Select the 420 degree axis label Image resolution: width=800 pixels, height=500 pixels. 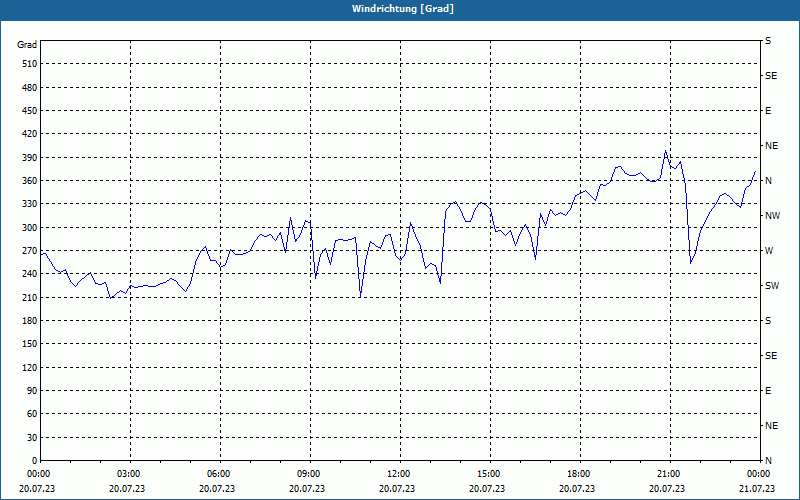coord(29,134)
